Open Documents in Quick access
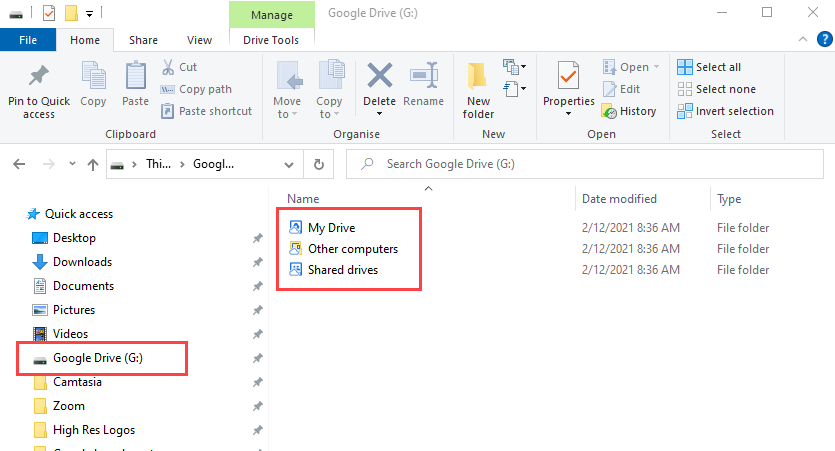 73,286
